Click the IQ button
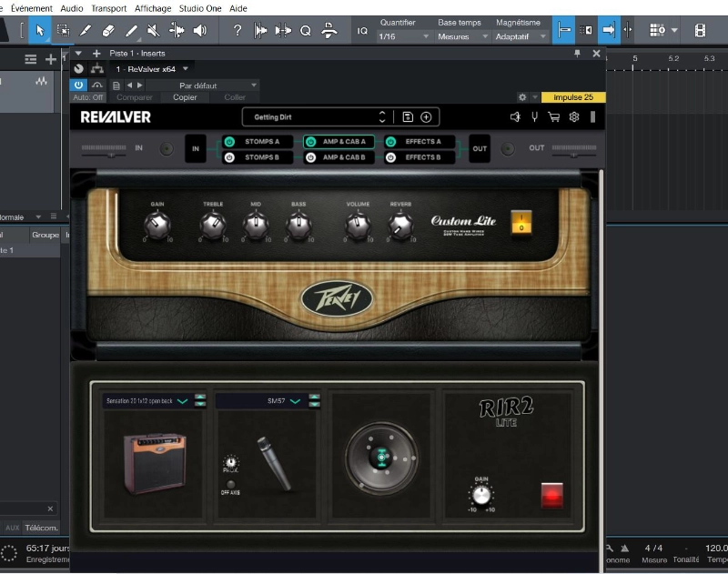Screen dimensions: 728x574 (x=362, y=31)
